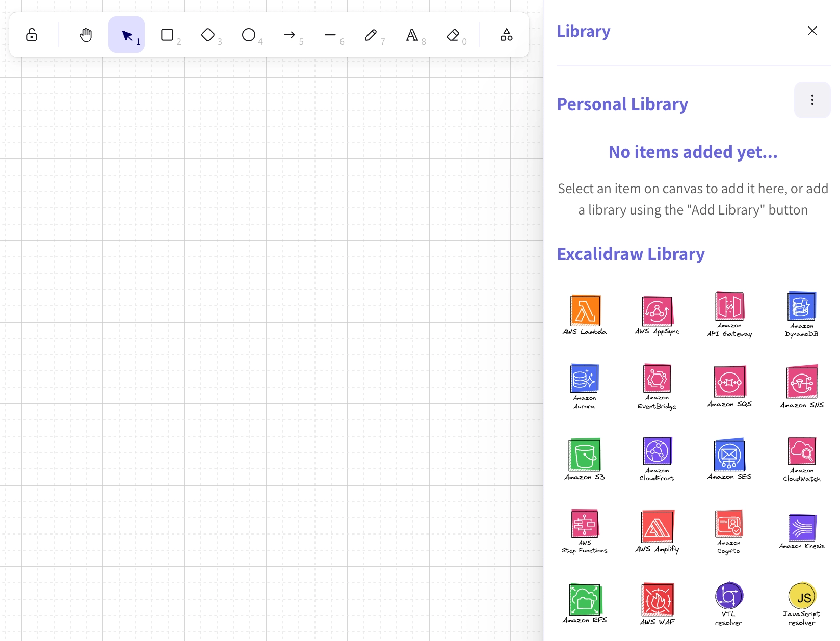Toggle keep selected tool active lock

(x=32, y=35)
